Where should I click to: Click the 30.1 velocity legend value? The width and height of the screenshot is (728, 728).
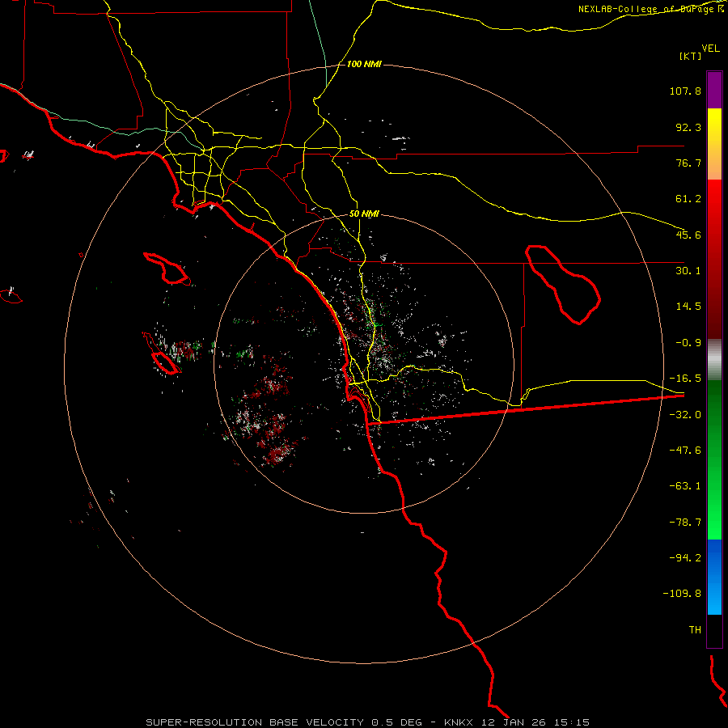pos(688,271)
